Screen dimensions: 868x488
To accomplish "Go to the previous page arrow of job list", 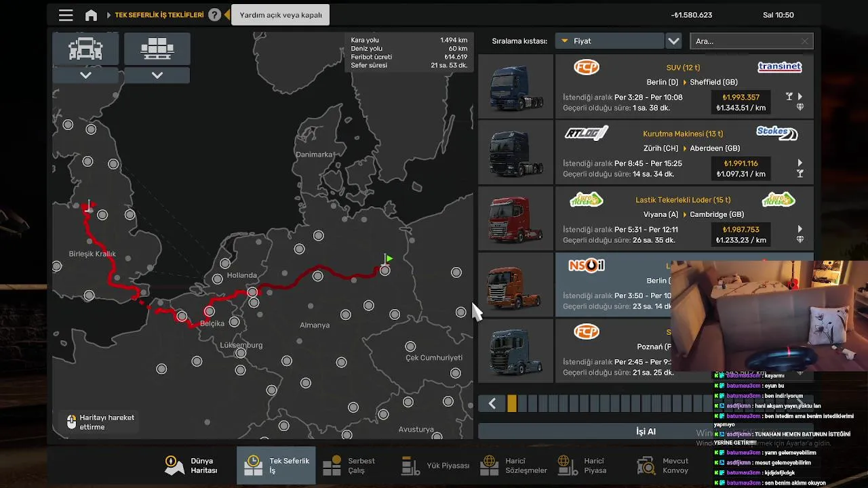I will pyautogui.click(x=492, y=404).
